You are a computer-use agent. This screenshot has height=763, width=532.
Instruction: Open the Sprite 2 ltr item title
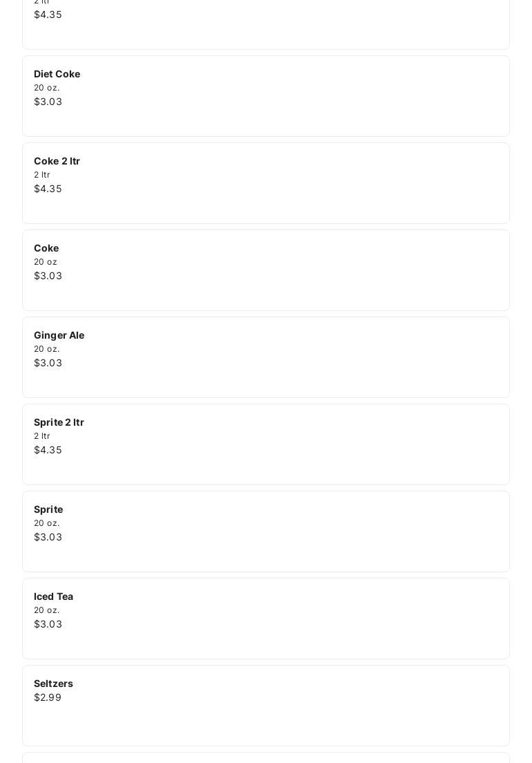tap(59, 422)
